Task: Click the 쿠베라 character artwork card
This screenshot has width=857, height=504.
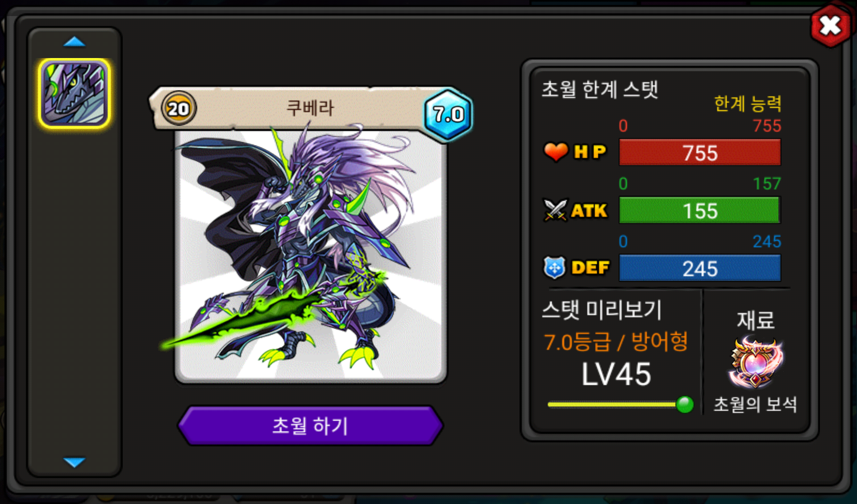Action: [x=311, y=256]
